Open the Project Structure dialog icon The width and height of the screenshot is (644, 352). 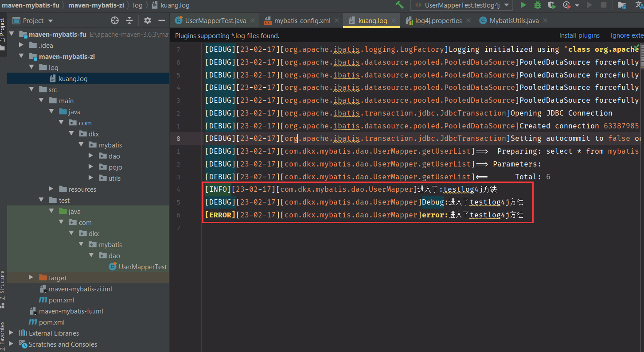622,5
